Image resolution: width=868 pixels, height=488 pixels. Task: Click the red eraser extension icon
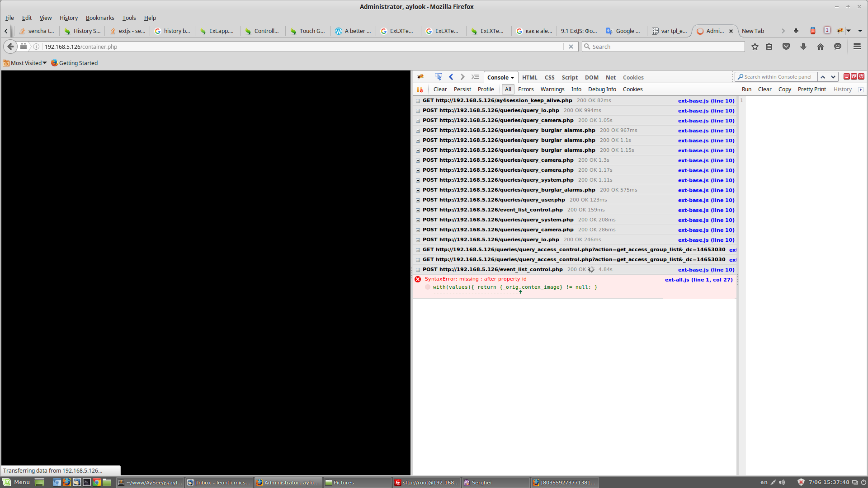pos(813,31)
